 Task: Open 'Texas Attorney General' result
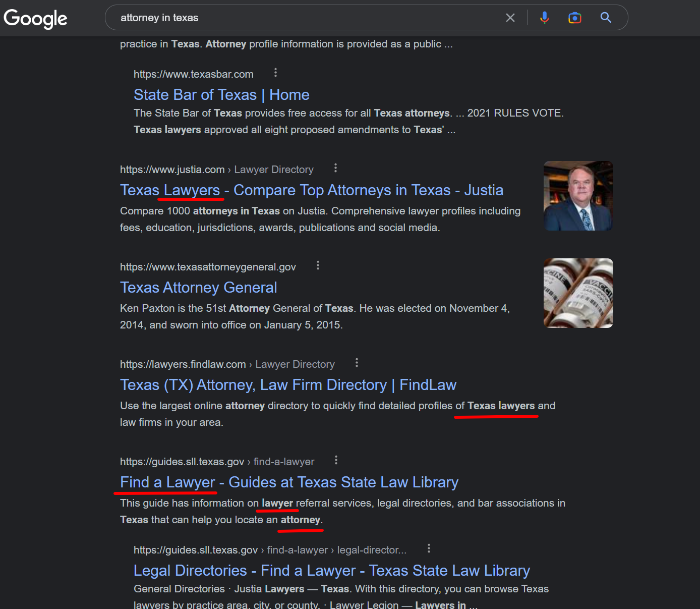click(199, 288)
